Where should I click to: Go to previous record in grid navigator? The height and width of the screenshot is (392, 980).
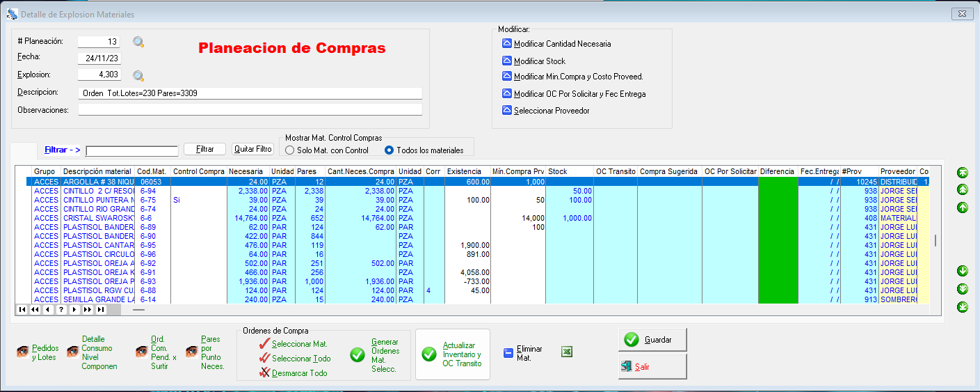point(48,310)
